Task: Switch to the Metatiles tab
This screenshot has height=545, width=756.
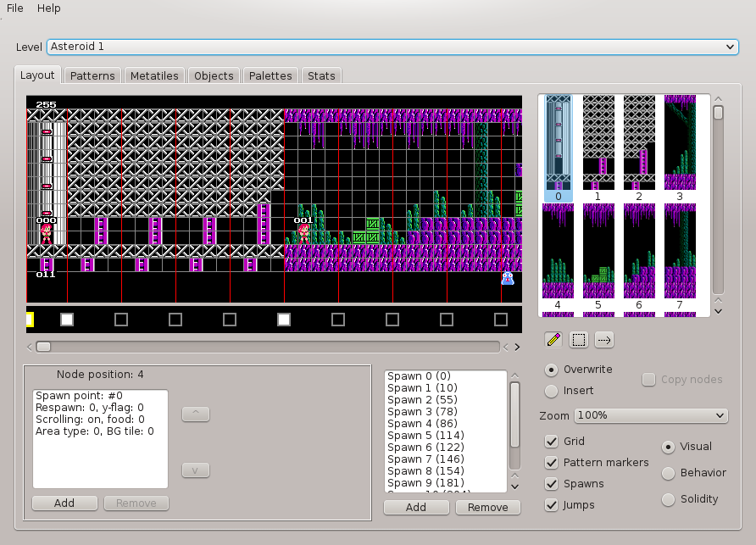Action: [x=153, y=75]
